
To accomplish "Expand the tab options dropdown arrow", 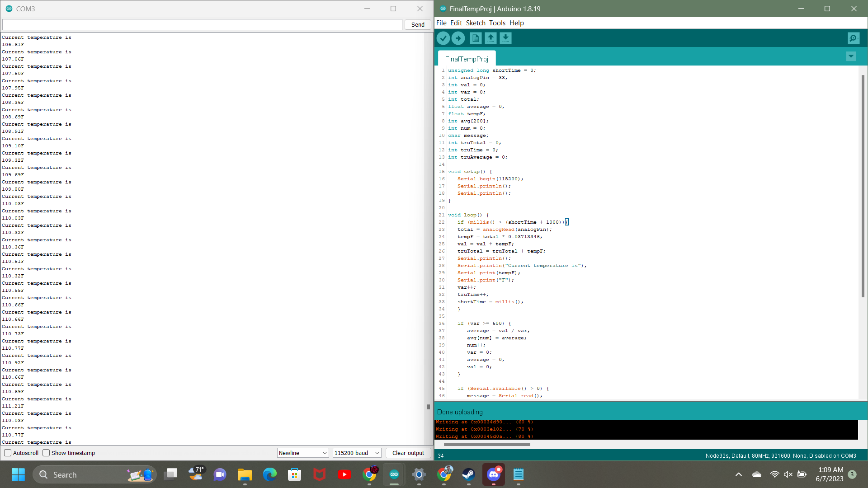I will click(x=851, y=56).
